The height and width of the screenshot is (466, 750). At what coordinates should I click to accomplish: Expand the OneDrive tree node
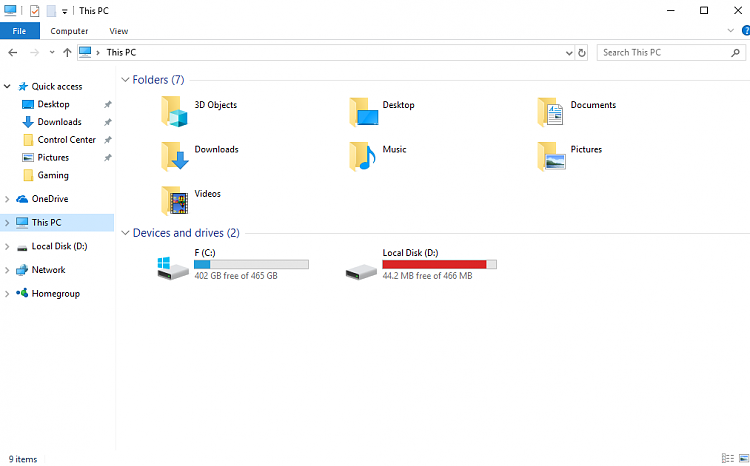pyautogui.click(x=7, y=199)
